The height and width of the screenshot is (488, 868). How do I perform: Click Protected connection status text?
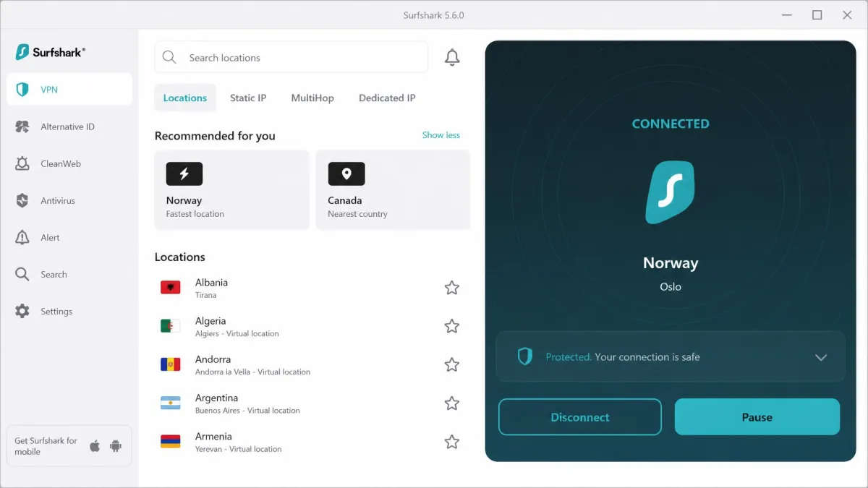pos(623,357)
